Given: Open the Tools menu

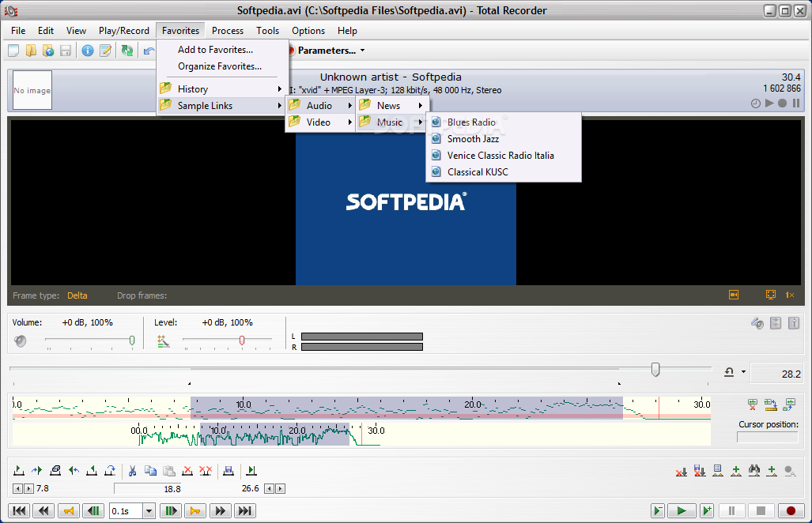Looking at the screenshot, I should tap(267, 31).
